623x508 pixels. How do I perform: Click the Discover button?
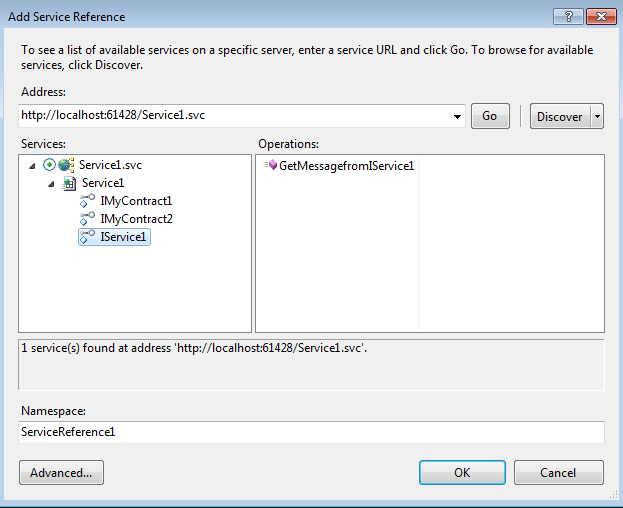[559, 116]
